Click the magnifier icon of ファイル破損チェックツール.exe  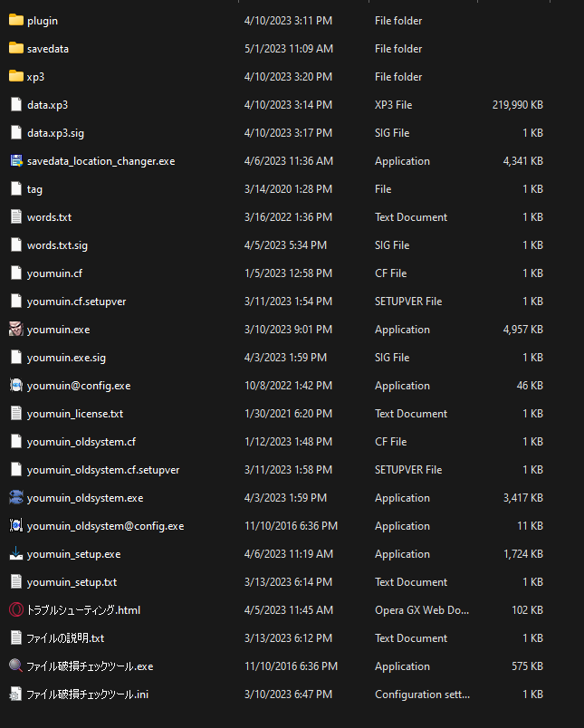(16, 666)
